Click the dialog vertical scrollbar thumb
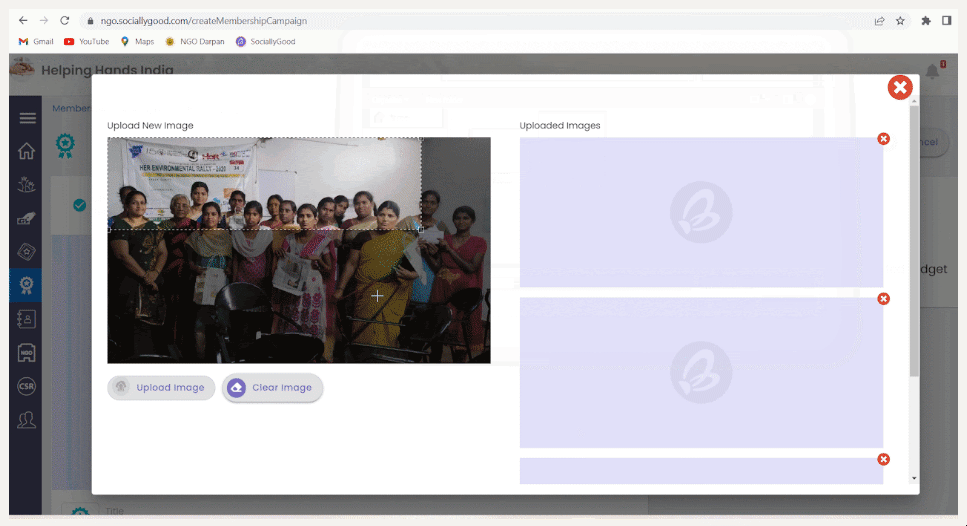Viewport: 967px width, 526px height. click(914, 240)
